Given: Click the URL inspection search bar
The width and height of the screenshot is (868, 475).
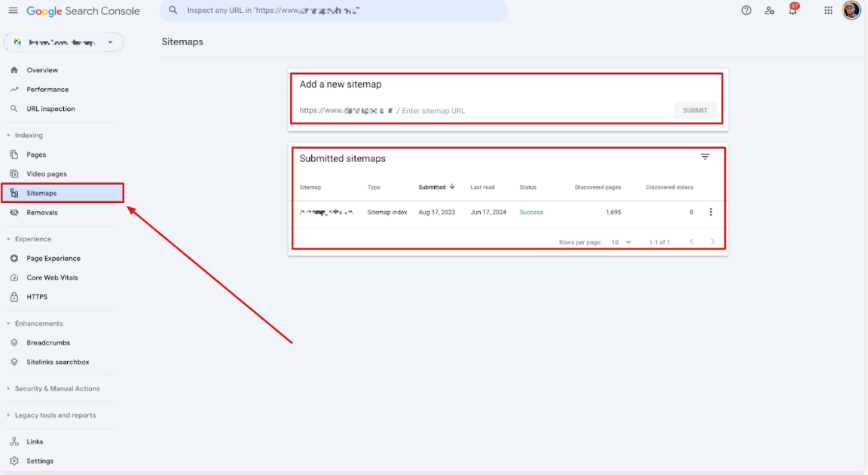Looking at the screenshot, I should tap(334, 11).
